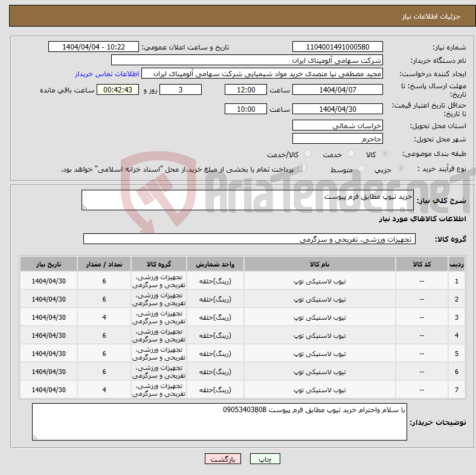Click (رینگ)حلقه unit in row 2
The width and height of the screenshot is (476, 475).
tap(215, 300)
